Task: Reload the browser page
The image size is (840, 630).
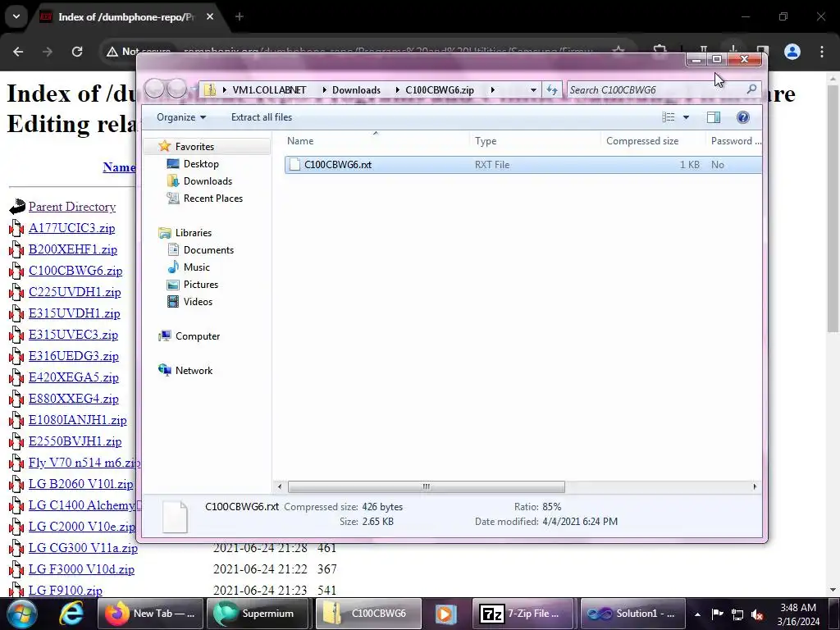Action: [x=77, y=52]
